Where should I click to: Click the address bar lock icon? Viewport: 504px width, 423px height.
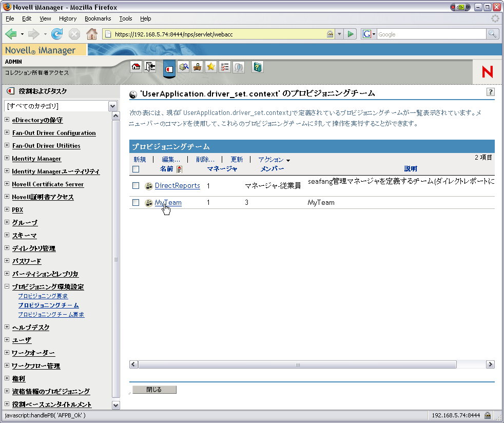[330, 34]
